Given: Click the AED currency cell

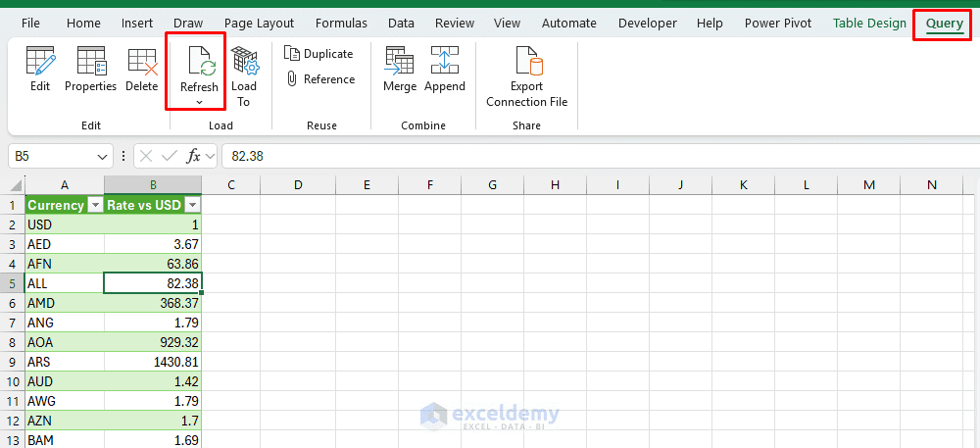Looking at the screenshot, I should (x=65, y=244).
